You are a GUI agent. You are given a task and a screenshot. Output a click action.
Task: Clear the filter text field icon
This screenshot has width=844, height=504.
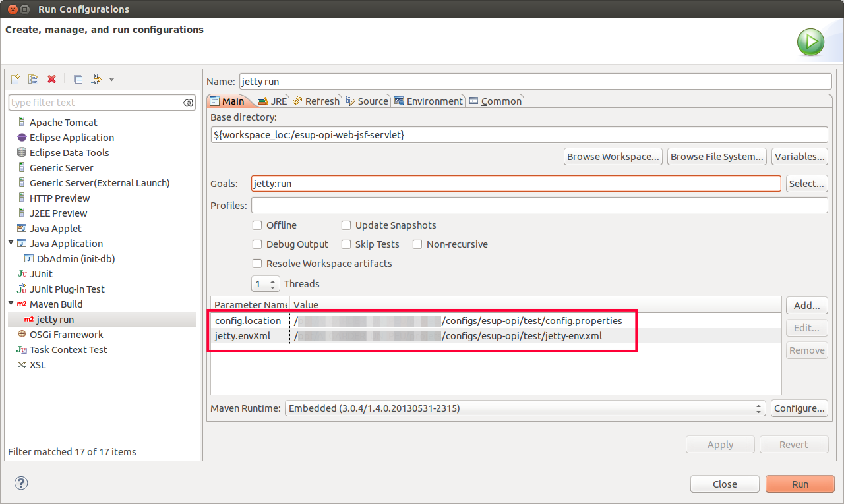click(x=188, y=103)
